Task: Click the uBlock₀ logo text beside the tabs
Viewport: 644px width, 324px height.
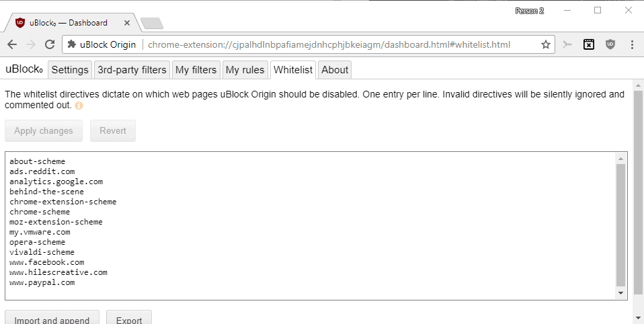Action: 24,69
